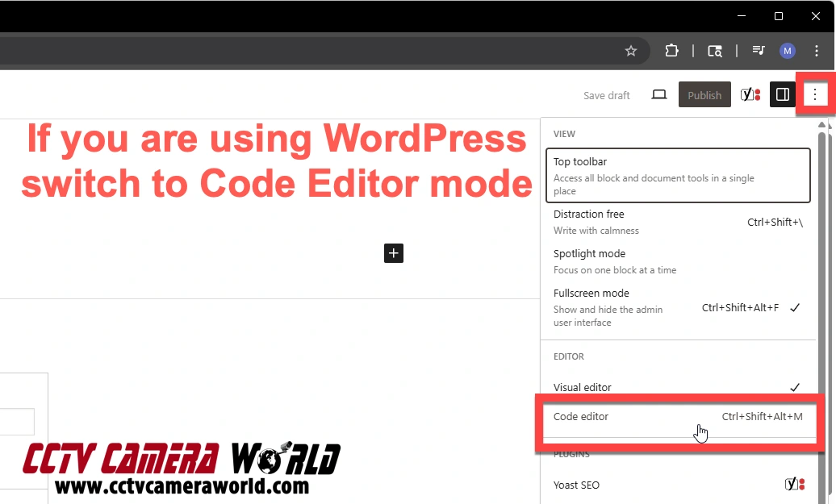The image size is (836, 504).
Task: Open the WordPress Options three-dot menu
Action: click(815, 95)
